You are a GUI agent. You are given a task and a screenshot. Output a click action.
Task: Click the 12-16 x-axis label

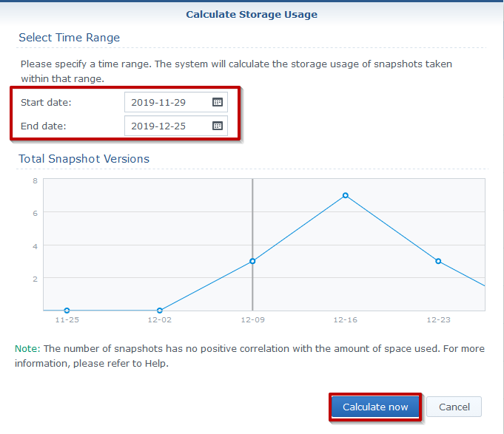(346, 320)
